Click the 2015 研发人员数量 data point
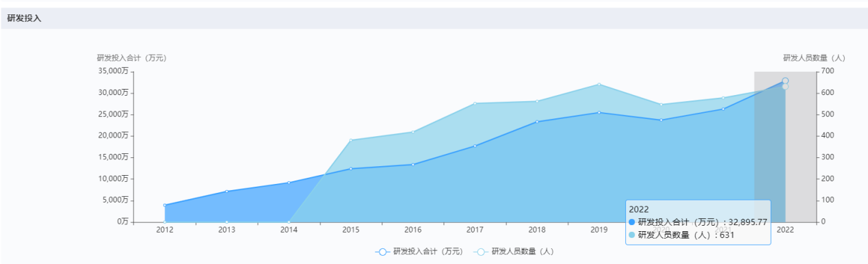Image resolution: width=868 pixels, height=264 pixels. (351, 140)
